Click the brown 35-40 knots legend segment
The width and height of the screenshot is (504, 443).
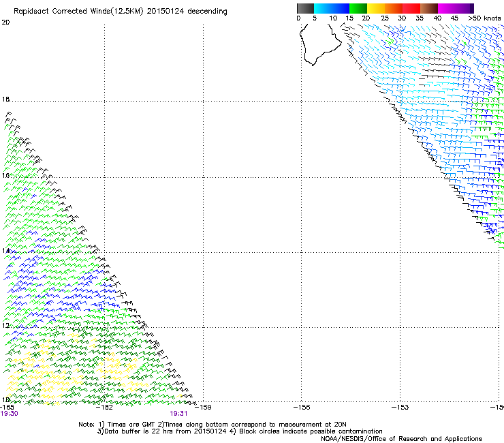tap(429, 8)
